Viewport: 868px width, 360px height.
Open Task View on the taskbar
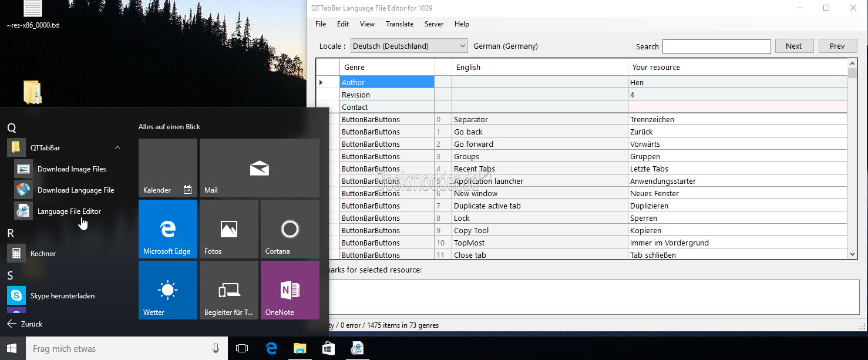(x=242, y=348)
